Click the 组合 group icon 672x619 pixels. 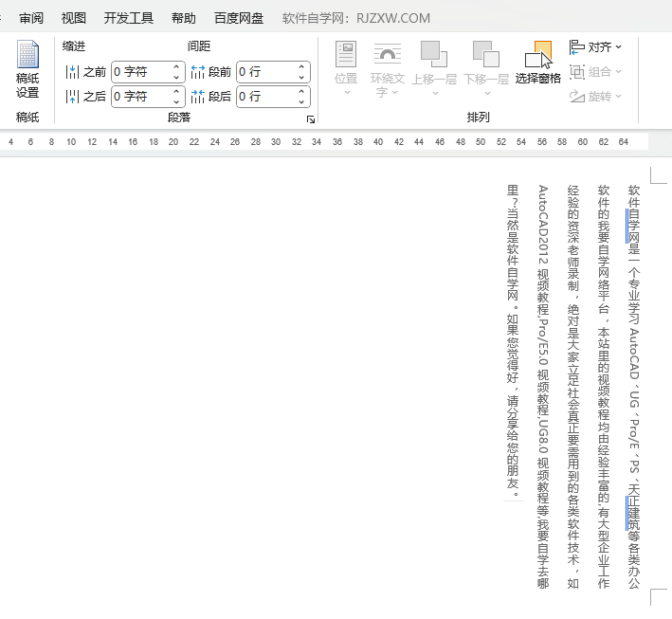(x=577, y=72)
